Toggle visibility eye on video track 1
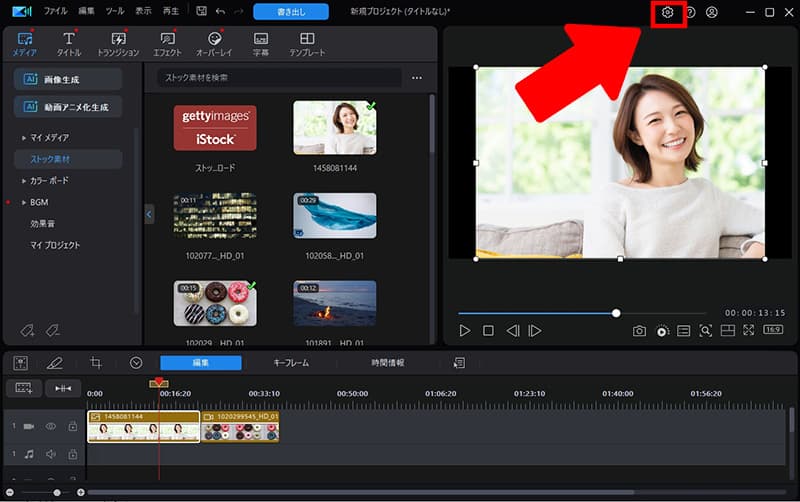 51,426
